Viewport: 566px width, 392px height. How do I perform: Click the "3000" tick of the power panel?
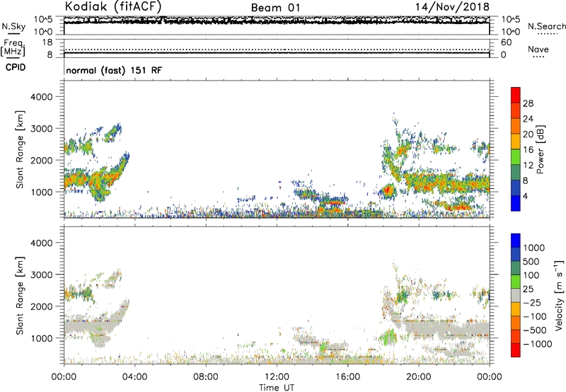[x=42, y=129]
